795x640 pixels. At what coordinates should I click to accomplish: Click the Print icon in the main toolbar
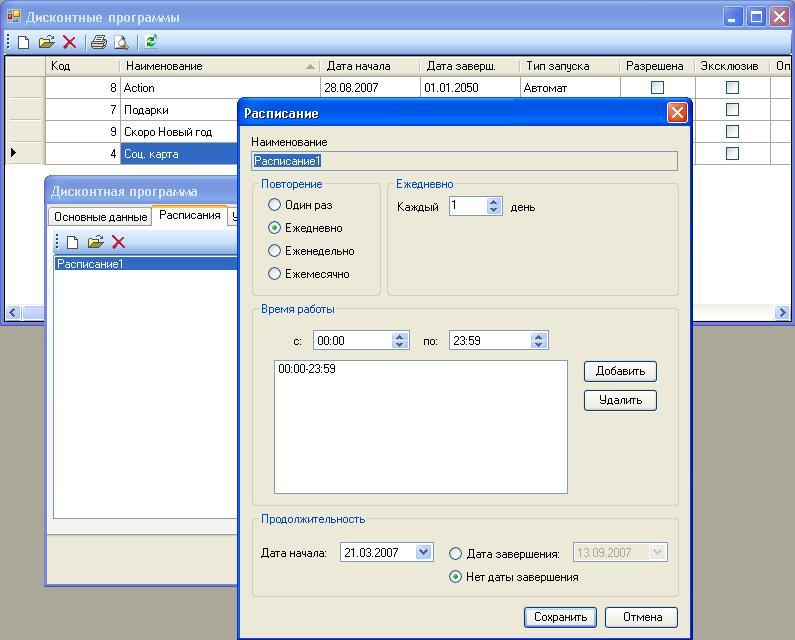[x=98, y=42]
